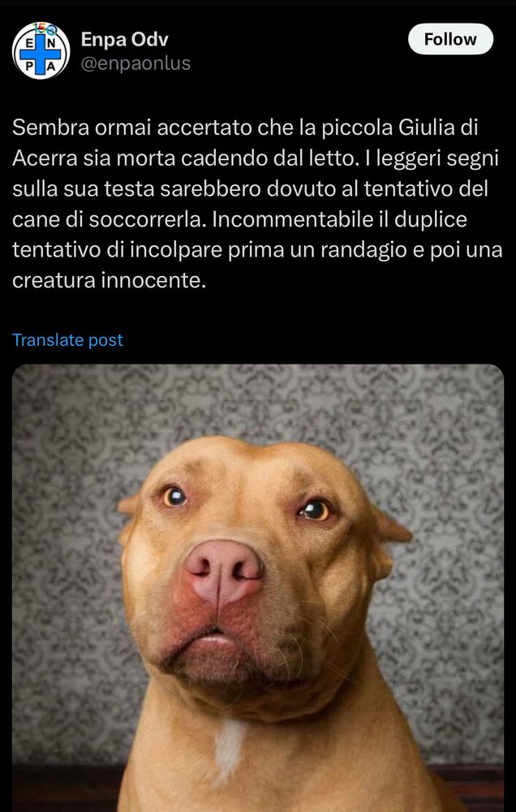Click the dog's left amber eye
The image size is (516, 812).
coord(174,497)
